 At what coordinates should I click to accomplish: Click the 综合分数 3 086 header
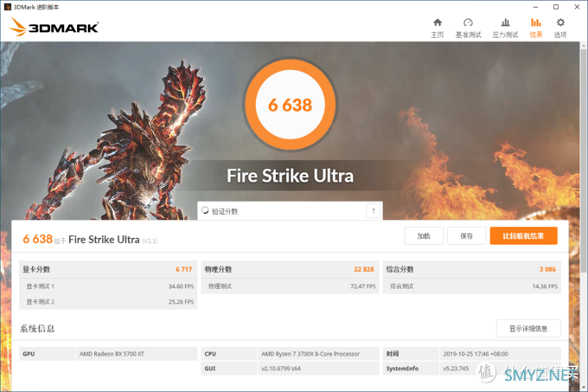tap(472, 269)
